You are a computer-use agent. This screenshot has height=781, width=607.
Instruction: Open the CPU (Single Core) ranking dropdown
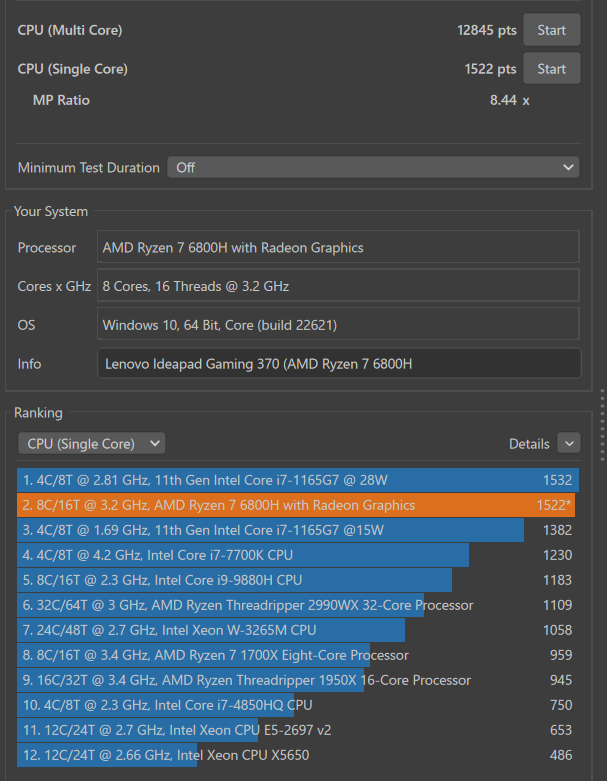(91, 443)
